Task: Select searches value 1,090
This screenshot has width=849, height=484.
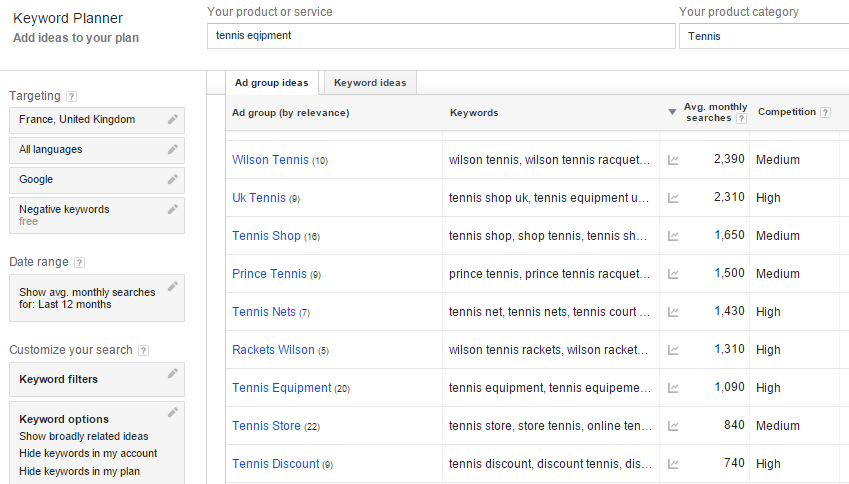Action: (729, 387)
